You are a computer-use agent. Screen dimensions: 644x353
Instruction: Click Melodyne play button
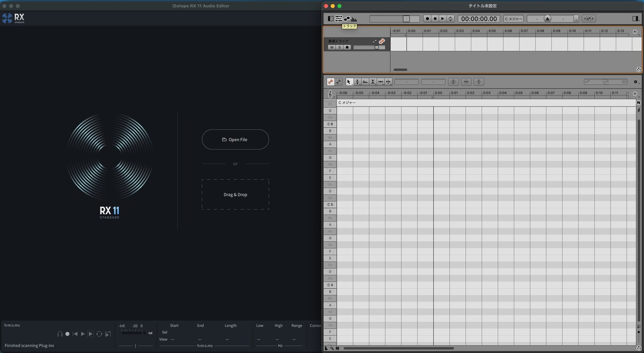point(442,18)
